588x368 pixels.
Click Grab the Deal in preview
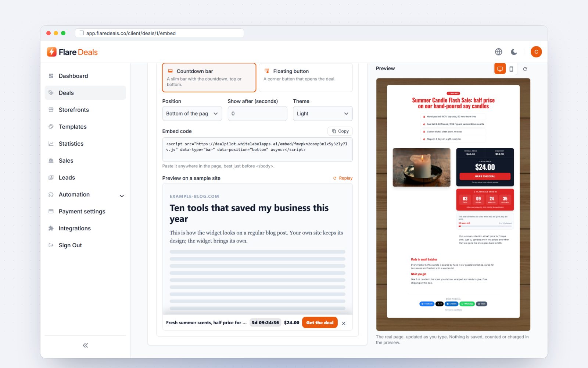(x=485, y=176)
